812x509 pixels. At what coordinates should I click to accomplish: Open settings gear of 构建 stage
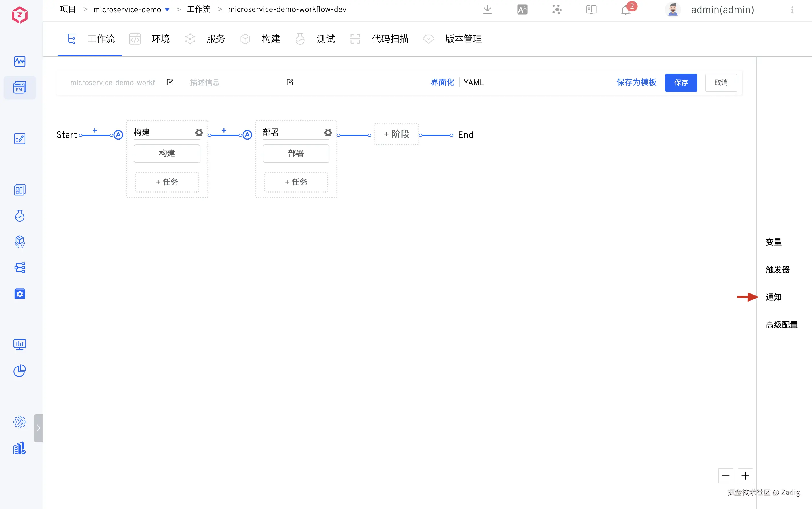199,132
